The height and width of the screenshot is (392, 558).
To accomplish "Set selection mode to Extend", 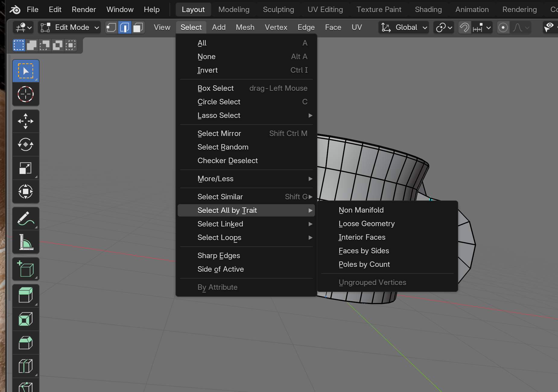I will [x=32, y=45].
